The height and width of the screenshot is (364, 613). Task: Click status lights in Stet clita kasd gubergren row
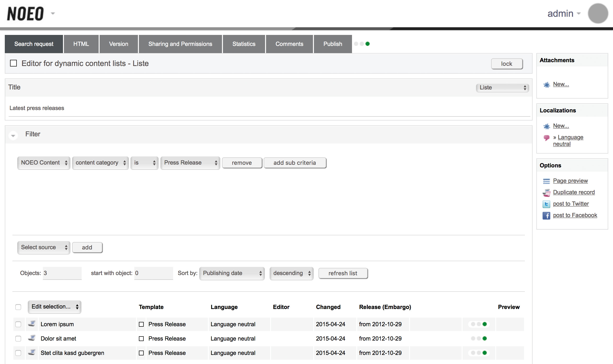pyautogui.click(x=479, y=353)
